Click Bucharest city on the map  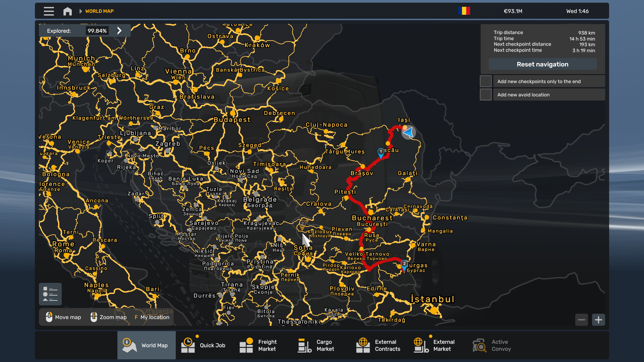[x=371, y=213]
